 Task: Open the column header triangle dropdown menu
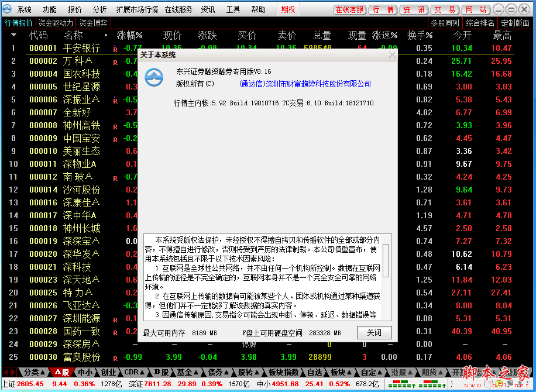(x=13, y=35)
